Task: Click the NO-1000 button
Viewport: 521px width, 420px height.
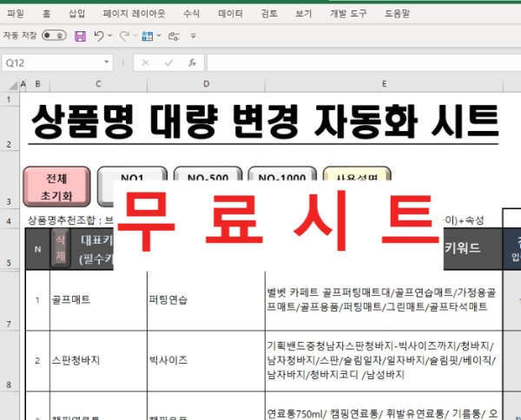Action: (x=282, y=174)
